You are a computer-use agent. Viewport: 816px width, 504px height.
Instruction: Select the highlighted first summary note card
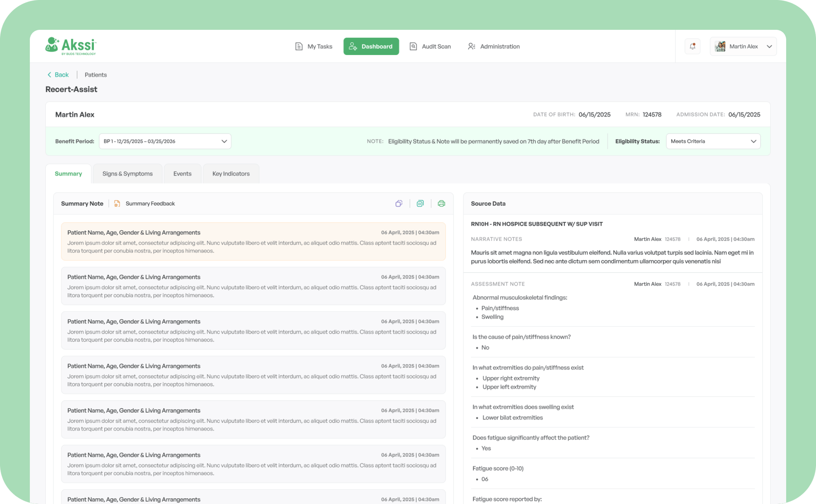[x=253, y=241]
